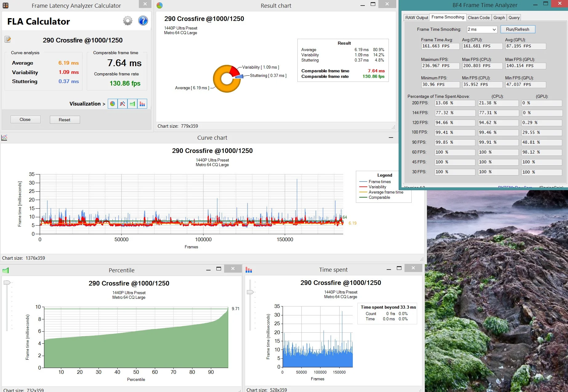568x392 pixels.
Task: Open the Frame Time Smoothing dropdown
Action: pyautogui.click(x=494, y=30)
